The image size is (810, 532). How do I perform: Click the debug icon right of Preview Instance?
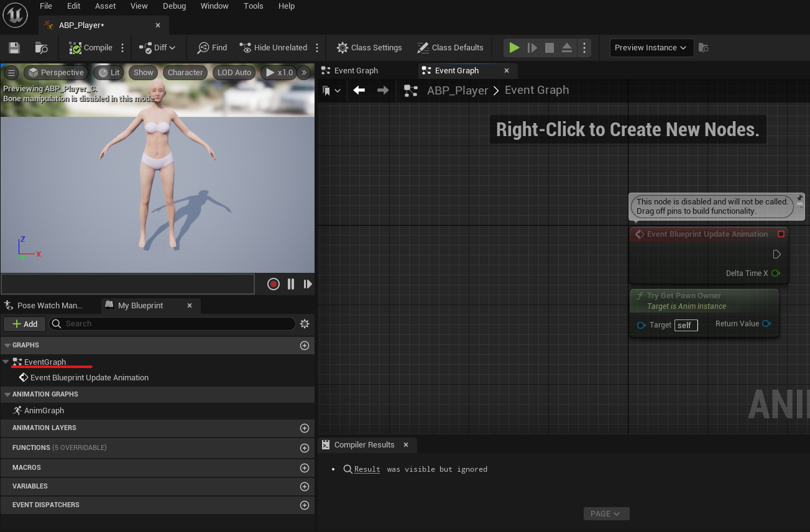(704, 48)
